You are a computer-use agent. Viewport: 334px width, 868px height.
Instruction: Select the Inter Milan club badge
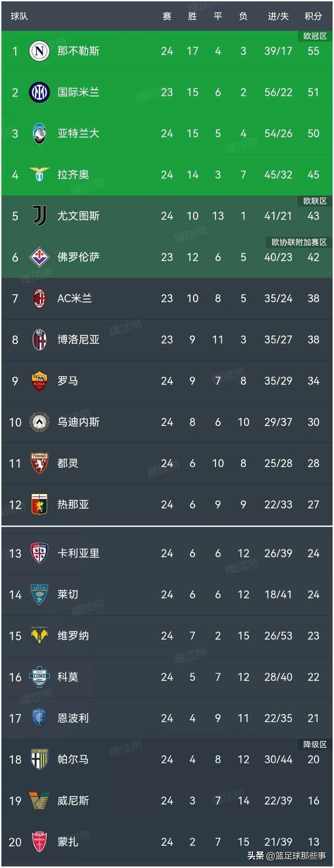39,92
